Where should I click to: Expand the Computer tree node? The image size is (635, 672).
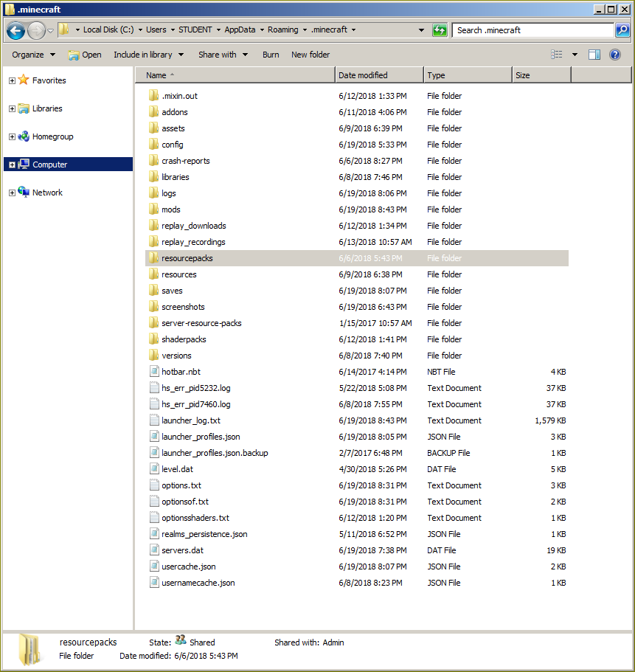(x=12, y=164)
